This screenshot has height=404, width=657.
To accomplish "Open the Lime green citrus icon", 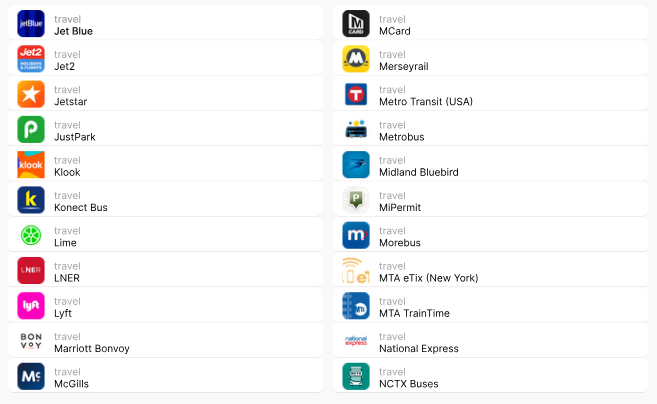I will tap(31, 235).
